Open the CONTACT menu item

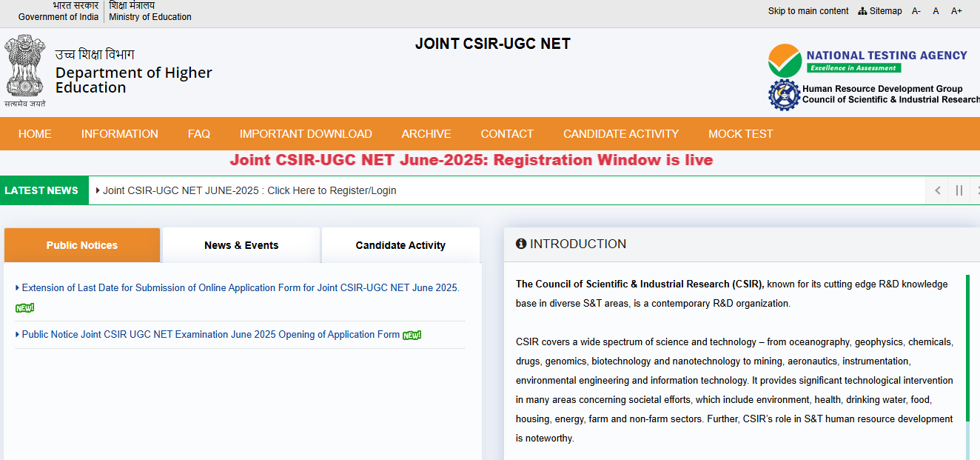(x=507, y=134)
